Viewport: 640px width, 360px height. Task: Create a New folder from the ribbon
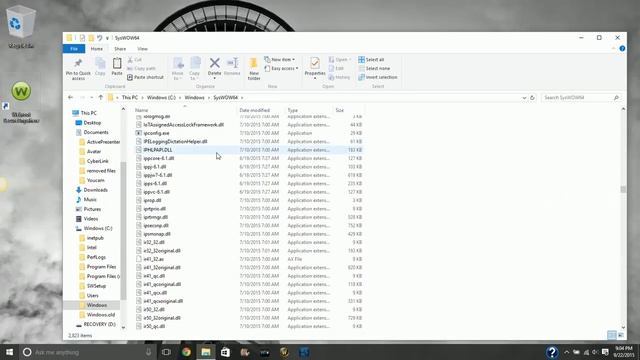254,68
